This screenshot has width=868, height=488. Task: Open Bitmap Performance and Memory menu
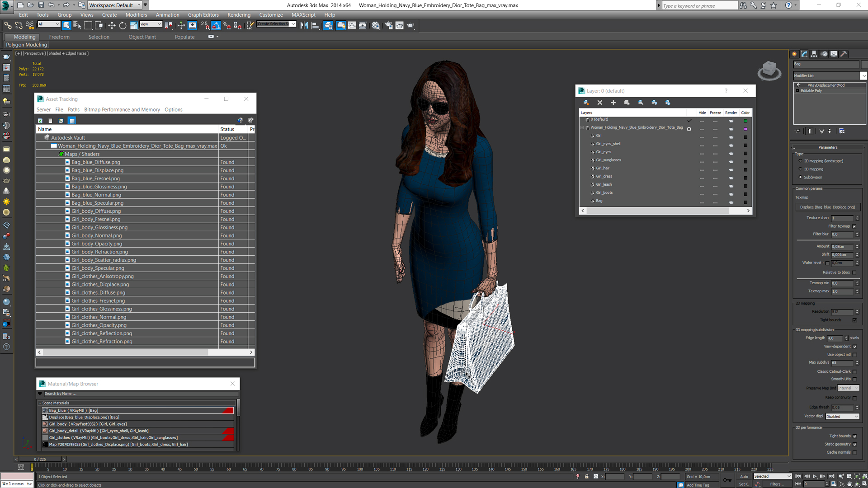click(x=122, y=110)
